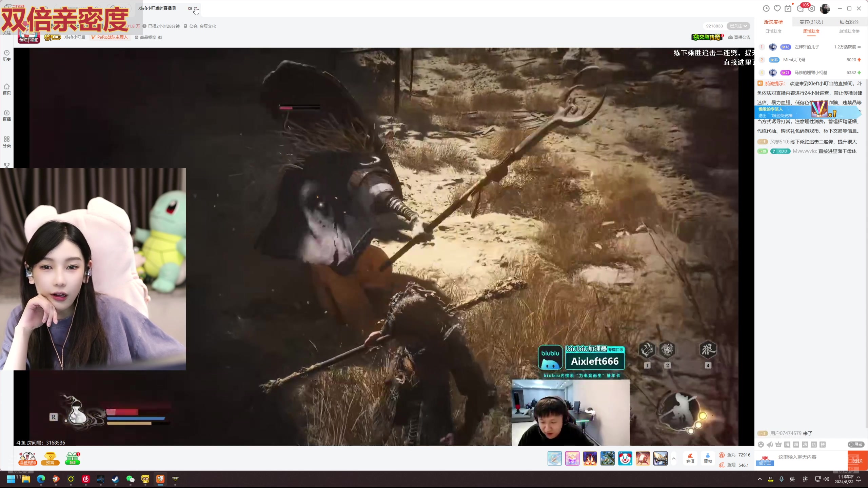The image size is (868, 488).
Task: Switch to 活跃度榜 tab
Action: click(773, 22)
